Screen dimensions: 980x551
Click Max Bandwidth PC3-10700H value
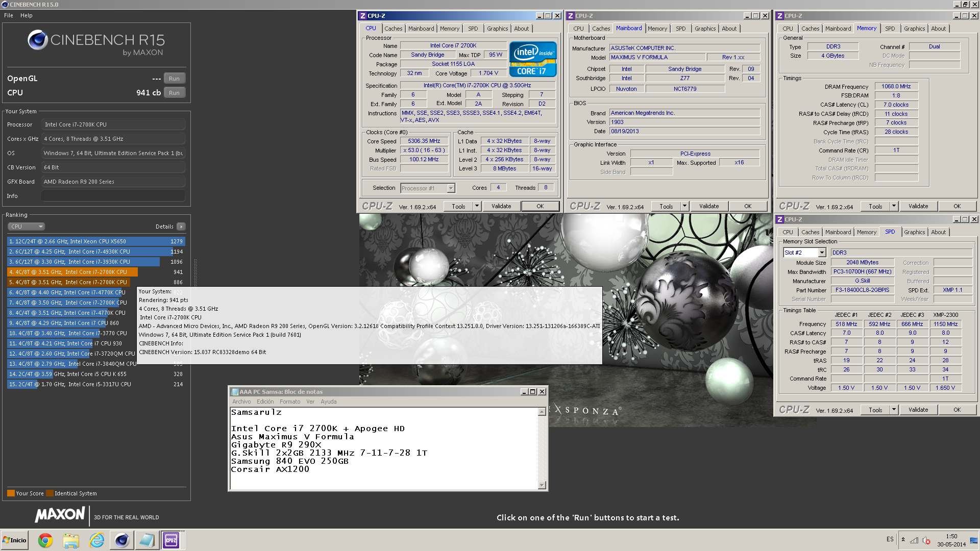(862, 271)
